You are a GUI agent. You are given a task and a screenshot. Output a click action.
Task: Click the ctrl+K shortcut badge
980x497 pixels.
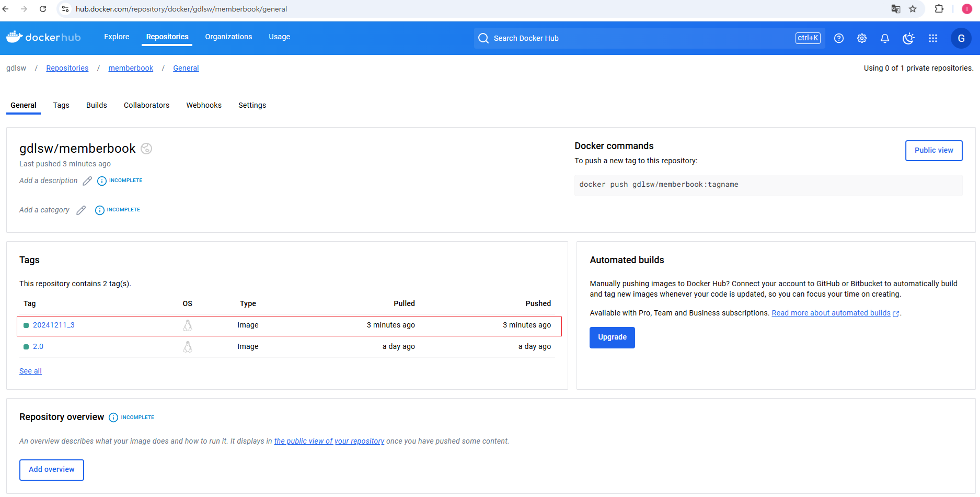(x=808, y=38)
